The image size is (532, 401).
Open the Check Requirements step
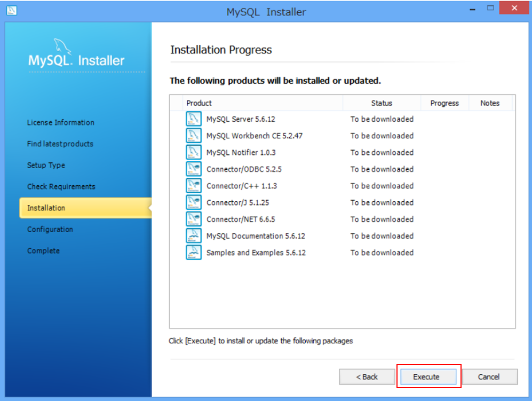[61, 187]
